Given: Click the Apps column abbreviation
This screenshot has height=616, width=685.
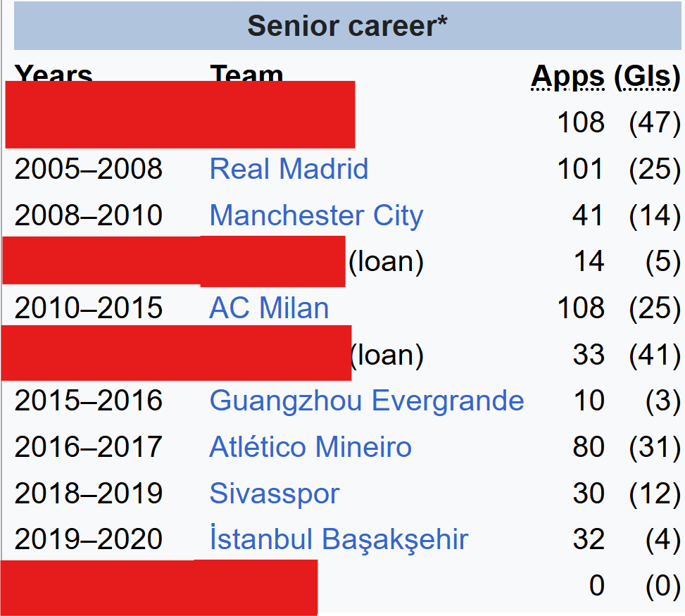Looking at the screenshot, I should pyautogui.click(x=567, y=76).
